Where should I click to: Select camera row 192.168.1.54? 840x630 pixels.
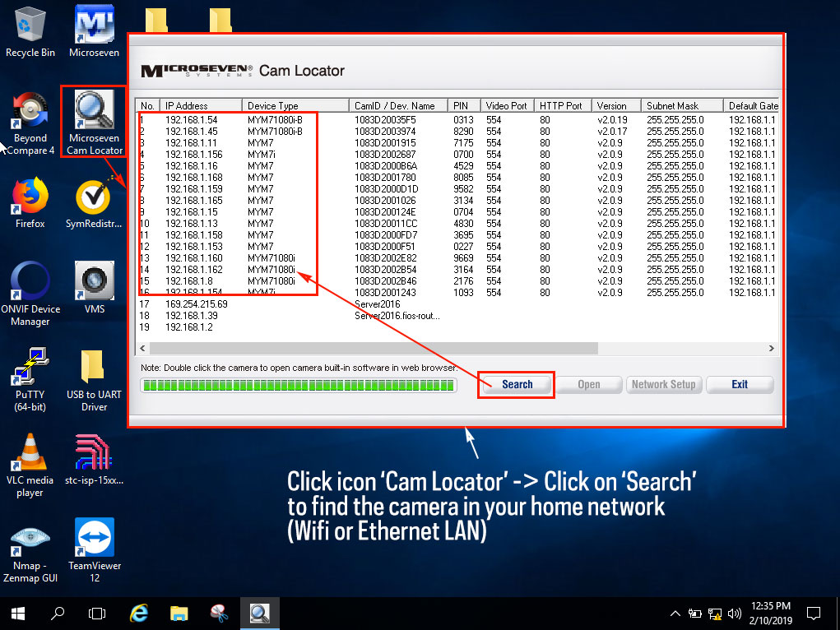click(x=457, y=119)
